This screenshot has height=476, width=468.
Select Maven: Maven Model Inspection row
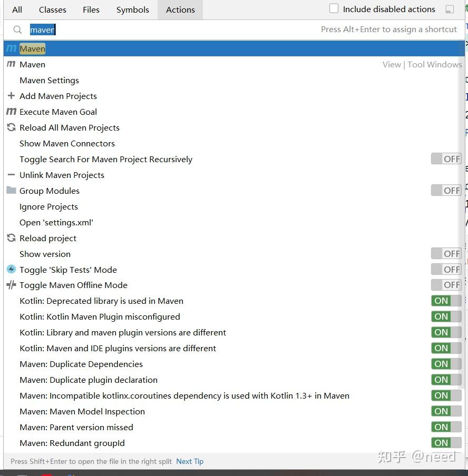234,411
